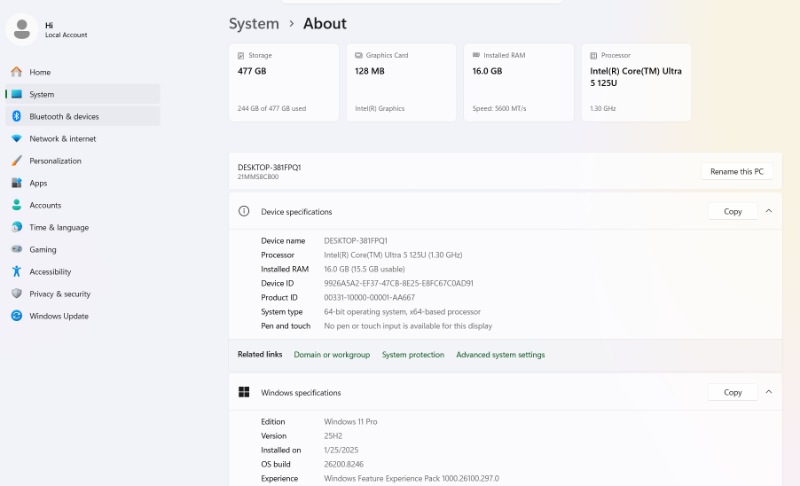Click the Apps icon in sidebar

point(16,183)
